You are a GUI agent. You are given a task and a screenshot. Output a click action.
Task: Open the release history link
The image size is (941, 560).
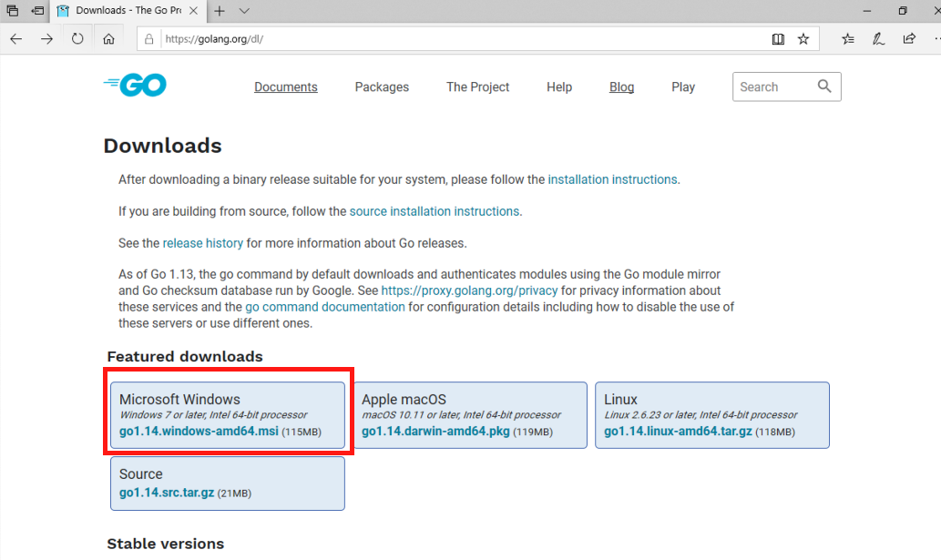coord(203,243)
